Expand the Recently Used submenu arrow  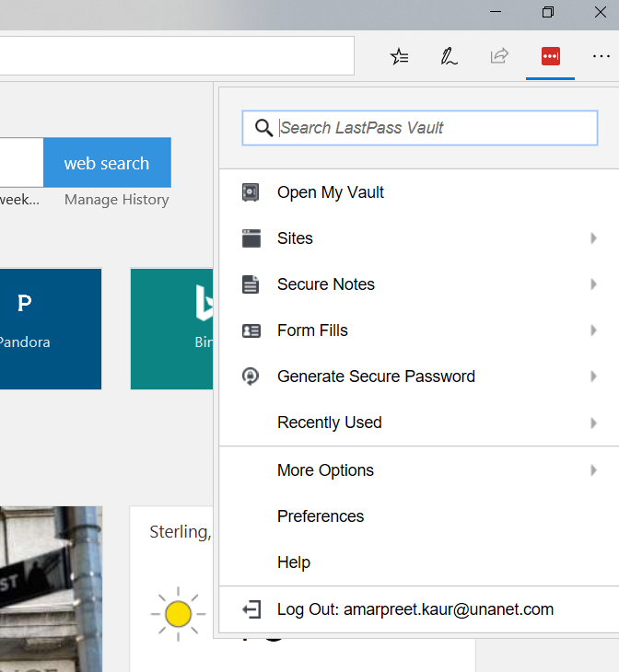coord(593,423)
